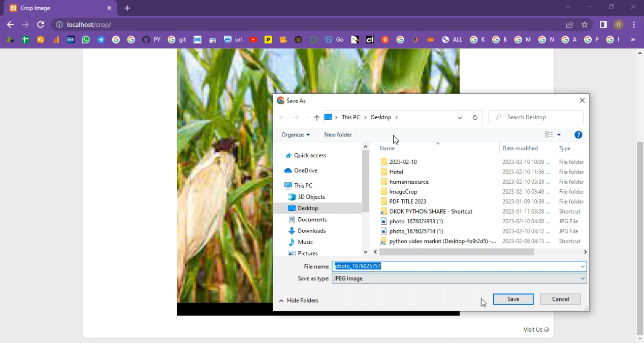Screen dimensions: 644x343
Task: Open view options dropdown arrow
Action: [x=559, y=134]
